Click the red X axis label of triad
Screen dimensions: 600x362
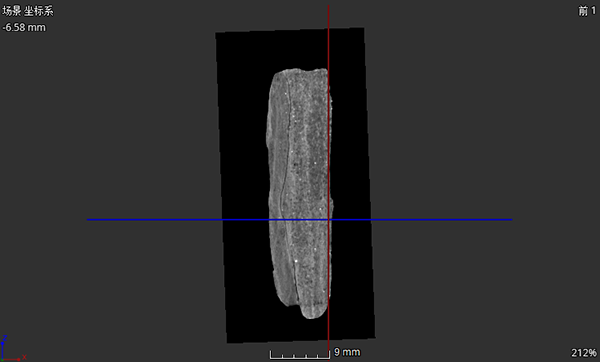(24, 357)
